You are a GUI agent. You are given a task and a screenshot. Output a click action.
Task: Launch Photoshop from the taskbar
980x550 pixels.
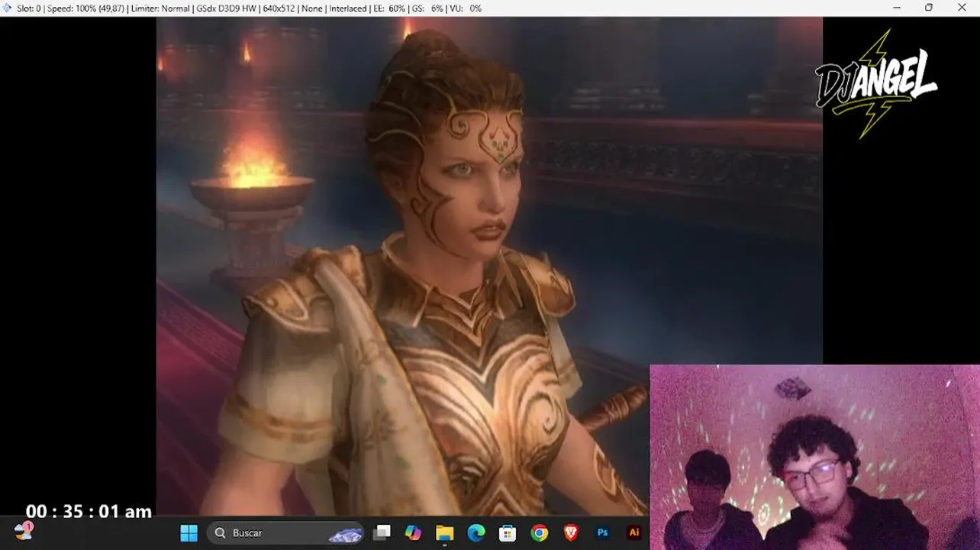(602, 533)
